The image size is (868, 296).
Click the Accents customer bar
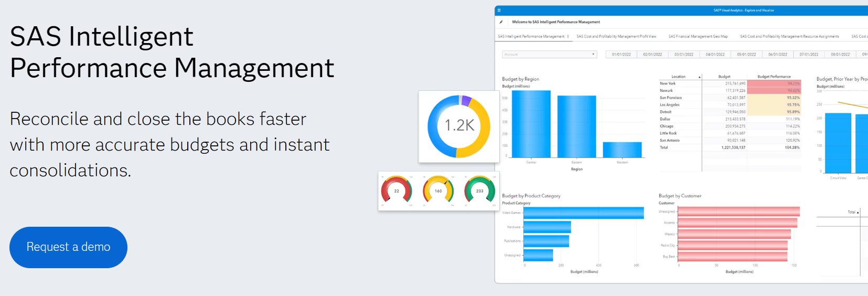coord(737,223)
